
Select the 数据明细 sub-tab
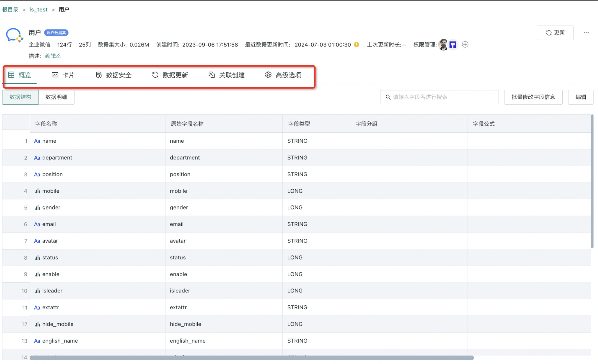tap(56, 97)
